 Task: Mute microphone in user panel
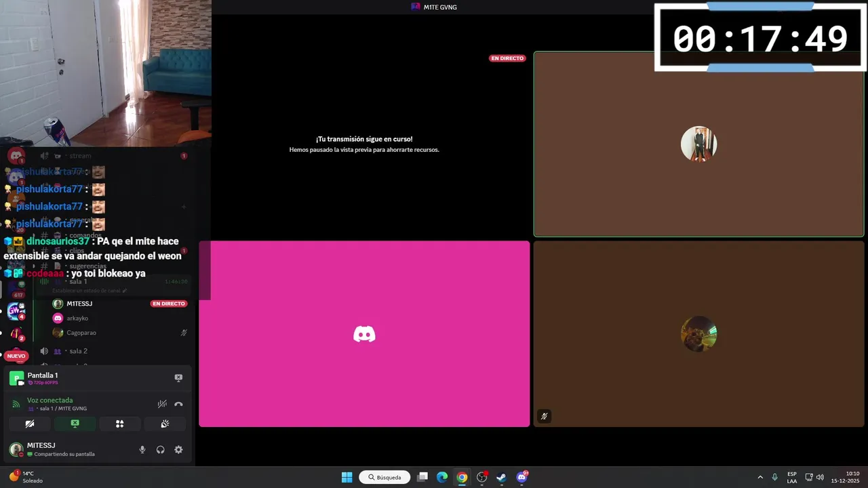point(142,449)
